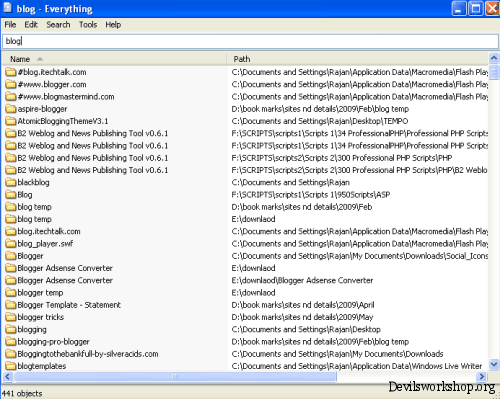Click path 'E:\downlaod\Blogger Adsense Converter'
The width and height of the screenshot is (500, 399).
[x=302, y=280]
